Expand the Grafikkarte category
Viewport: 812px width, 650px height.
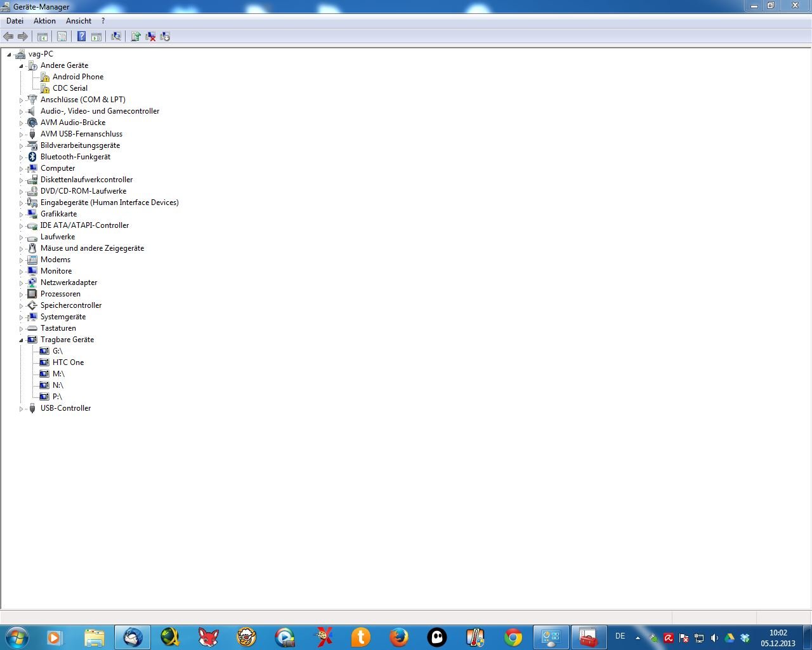click(x=21, y=215)
